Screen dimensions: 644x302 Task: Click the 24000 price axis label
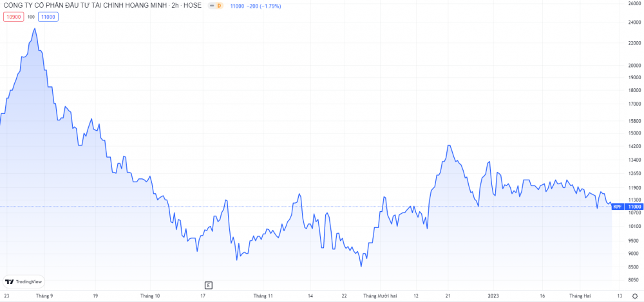pyautogui.click(x=634, y=23)
